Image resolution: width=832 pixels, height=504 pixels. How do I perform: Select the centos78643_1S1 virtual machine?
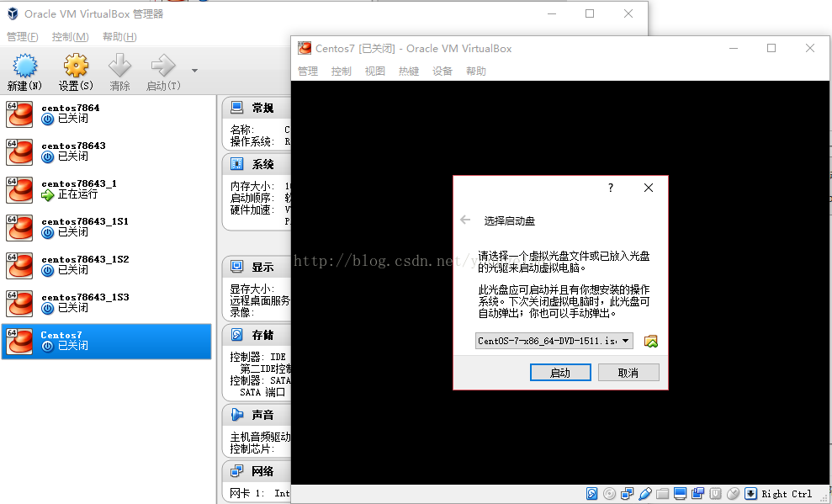coord(107,227)
